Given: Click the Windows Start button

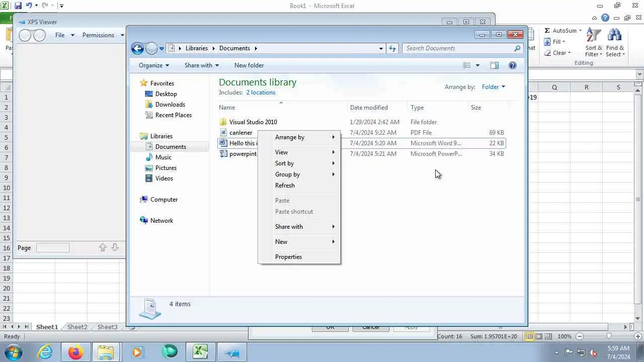Looking at the screenshot, I should [x=13, y=352].
